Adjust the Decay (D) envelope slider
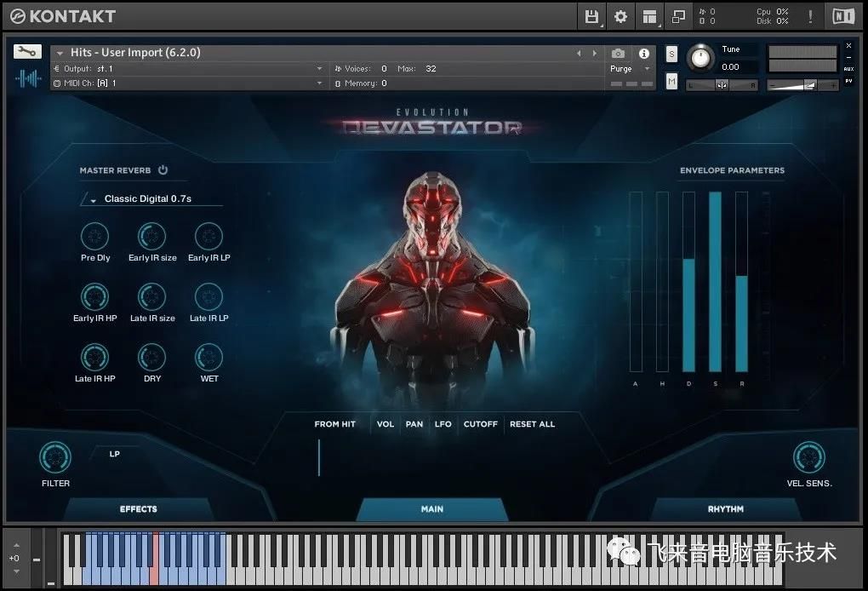This screenshot has height=591, width=868. [688, 282]
